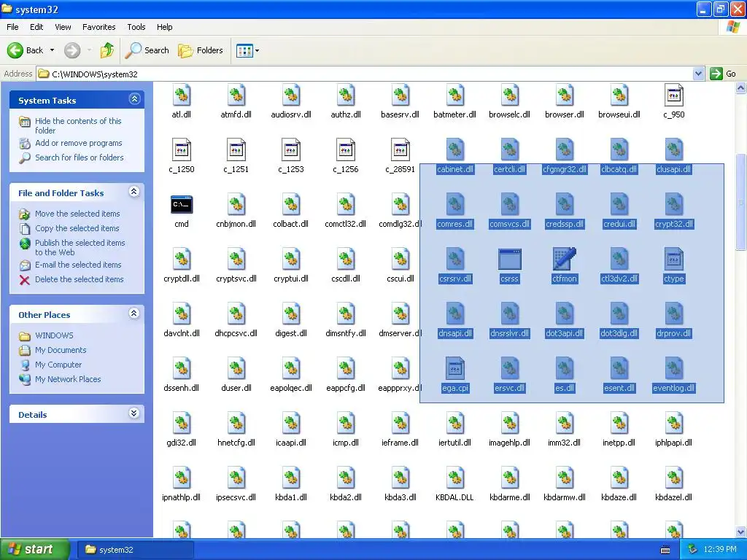Click the Start button
Viewport: 747px width, 560px height.
(34, 550)
